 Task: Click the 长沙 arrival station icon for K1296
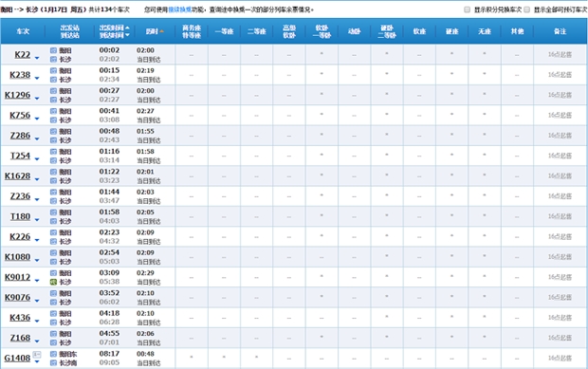click(x=53, y=100)
